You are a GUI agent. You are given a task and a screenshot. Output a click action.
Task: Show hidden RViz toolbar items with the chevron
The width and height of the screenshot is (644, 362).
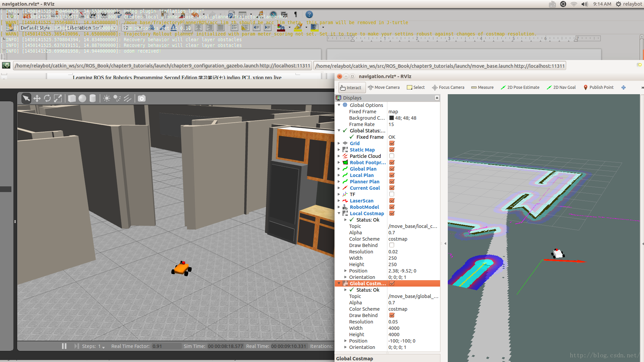click(642, 87)
